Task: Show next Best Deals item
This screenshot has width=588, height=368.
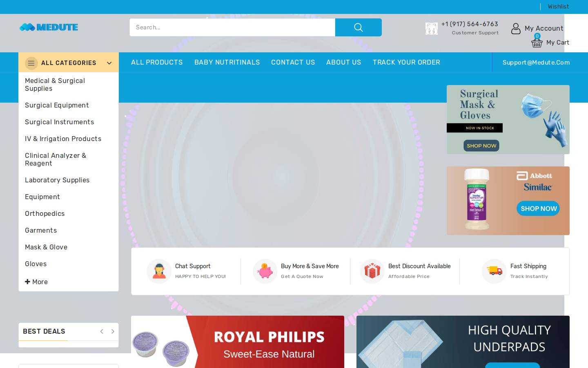Action: point(113,332)
